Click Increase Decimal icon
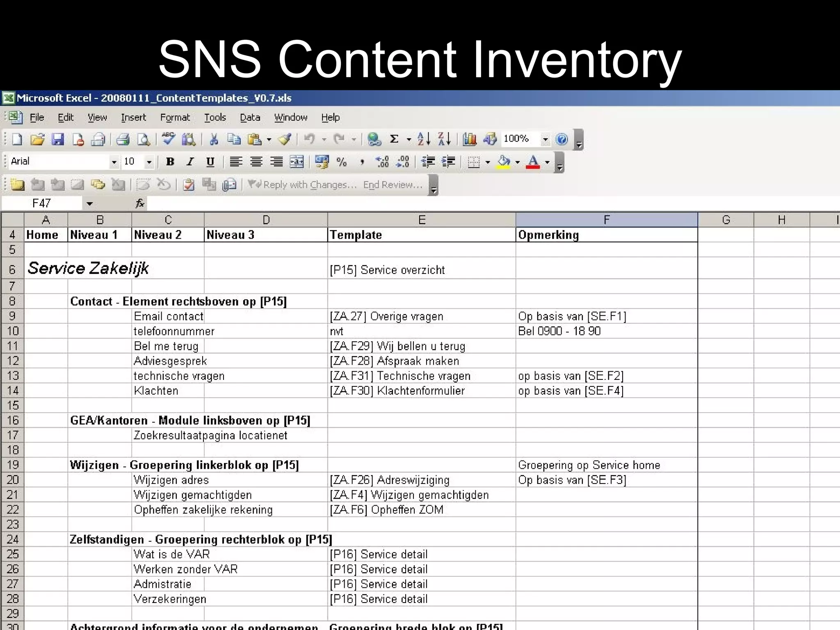 coord(382,162)
